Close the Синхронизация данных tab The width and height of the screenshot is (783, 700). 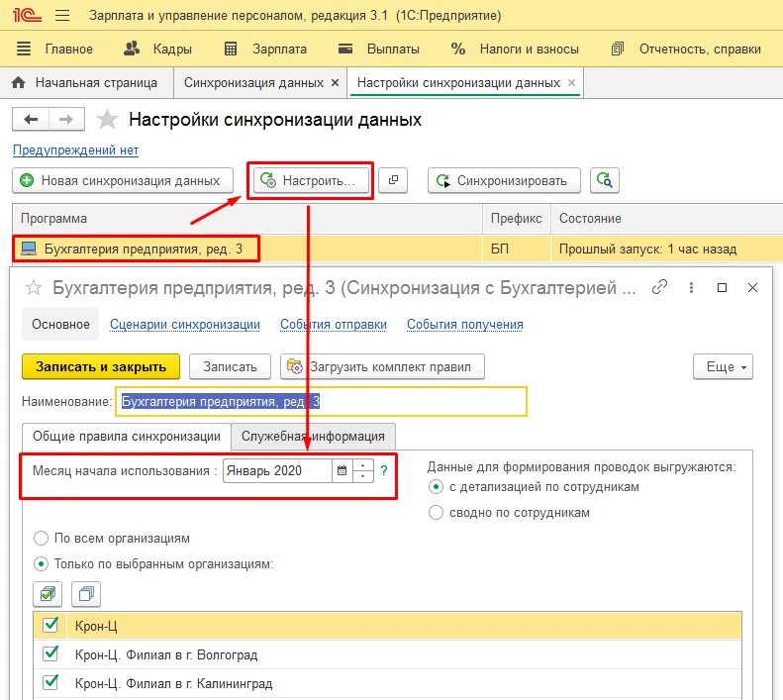pos(335,82)
